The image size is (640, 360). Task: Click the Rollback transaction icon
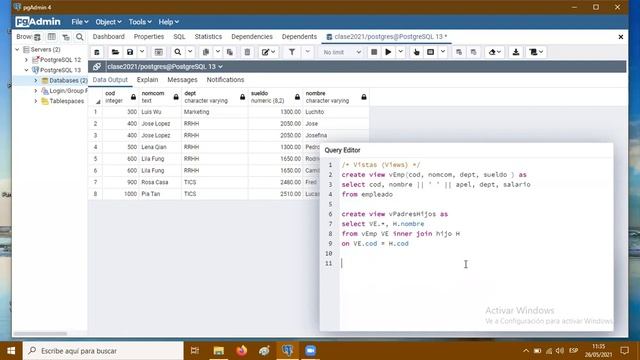click(473, 52)
